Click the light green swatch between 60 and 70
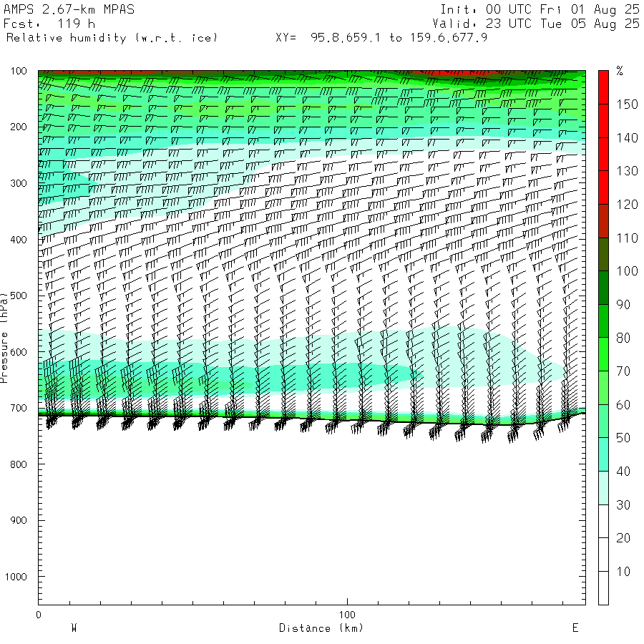 [603, 388]
